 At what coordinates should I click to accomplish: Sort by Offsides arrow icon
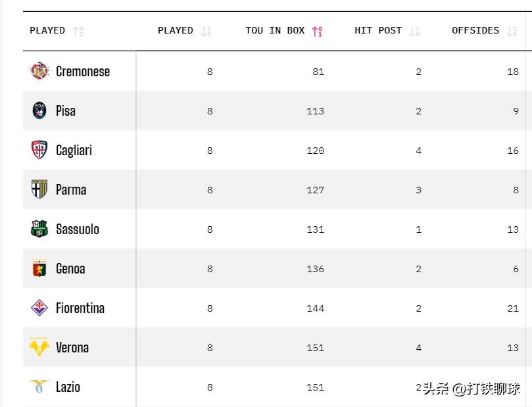coord(512,31)
